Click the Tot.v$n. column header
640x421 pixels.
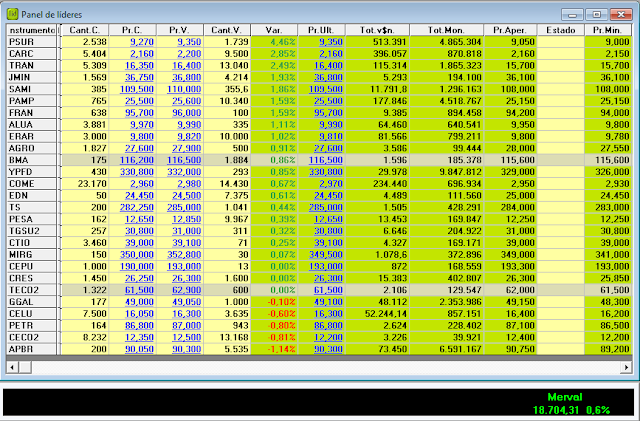(x=377, y=30)
